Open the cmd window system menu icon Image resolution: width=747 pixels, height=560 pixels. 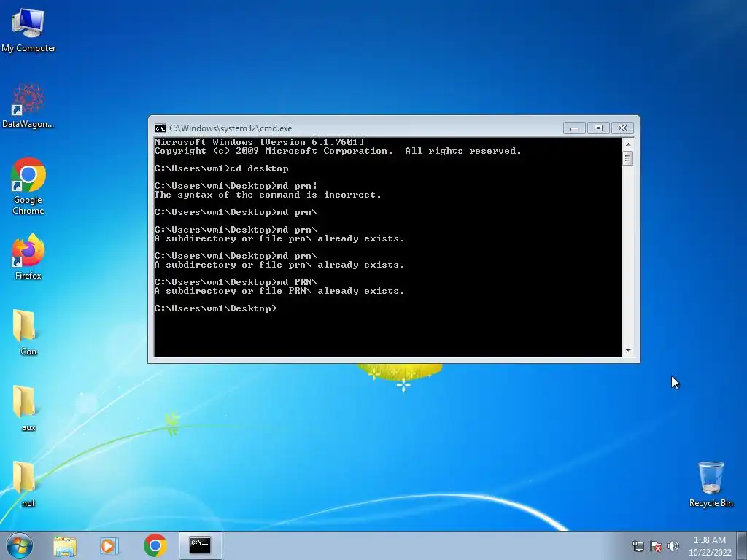160,128
